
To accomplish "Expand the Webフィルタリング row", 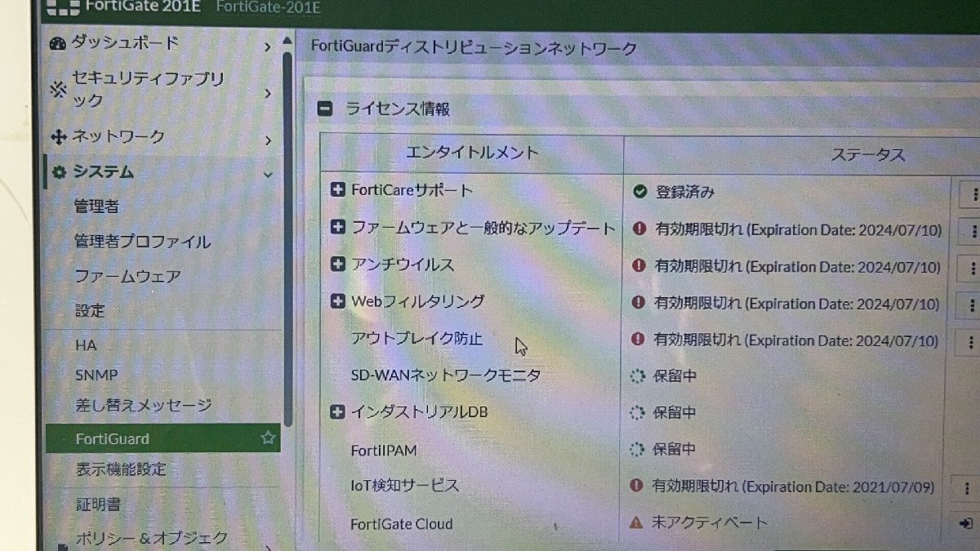I will point(338,301).
